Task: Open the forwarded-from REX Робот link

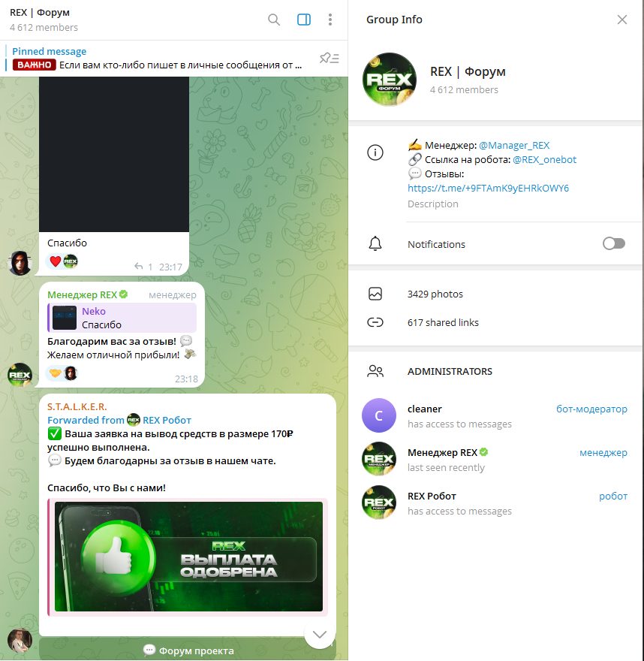Action: pos(167,421)
